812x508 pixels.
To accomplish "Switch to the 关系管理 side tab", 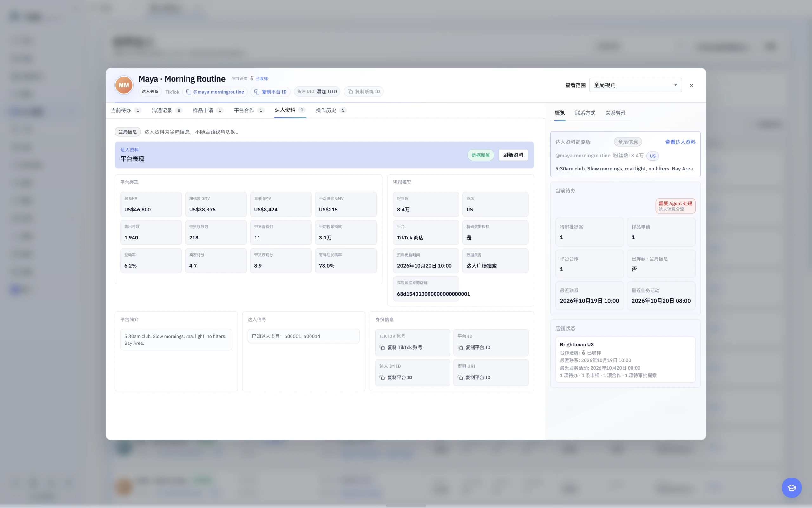I will pos(615,113).
